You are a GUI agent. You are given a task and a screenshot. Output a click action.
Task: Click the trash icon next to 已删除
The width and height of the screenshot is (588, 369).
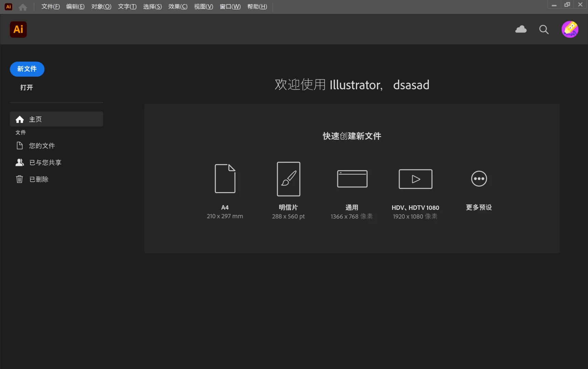pyautogui.click(x=19, y=179)
